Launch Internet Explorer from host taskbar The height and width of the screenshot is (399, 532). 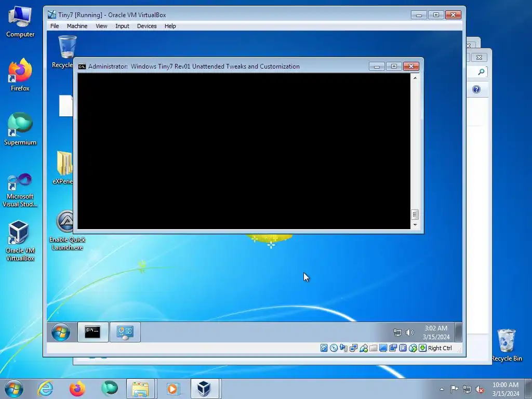coord(46,389)
